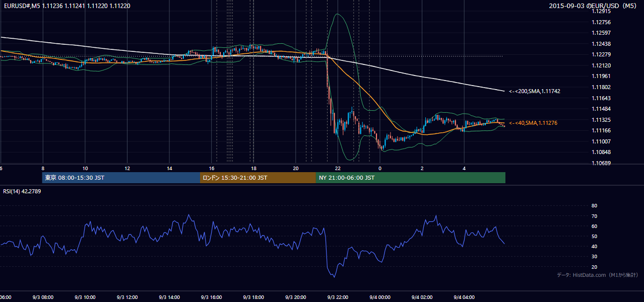Click hour label 22 under price chart
Viewport: 644px width, 302px height.
[x=338, y=168]
